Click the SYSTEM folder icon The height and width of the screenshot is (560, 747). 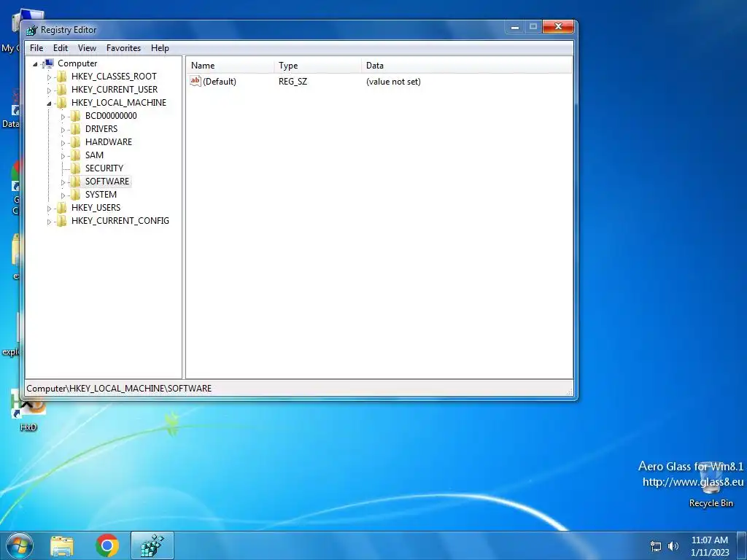click(x=75, y=194)
